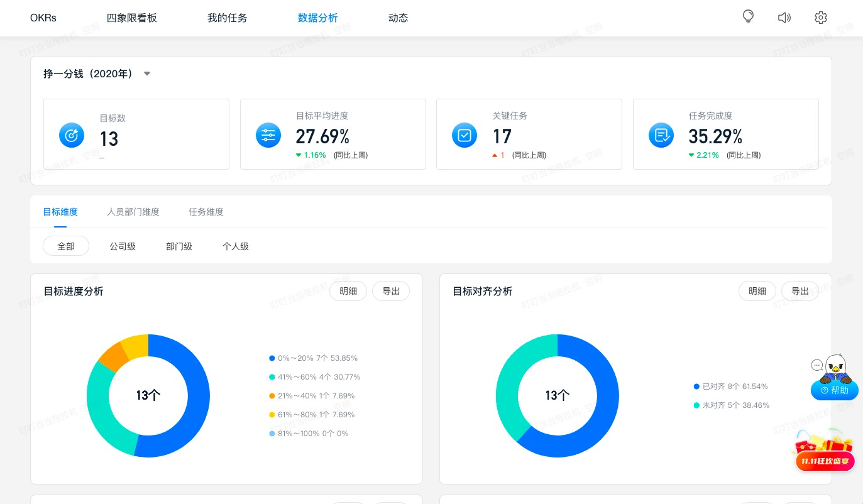Select the 个人级 filter option
The width and height of the screenshot is (863, 504).
coord(236,246)
